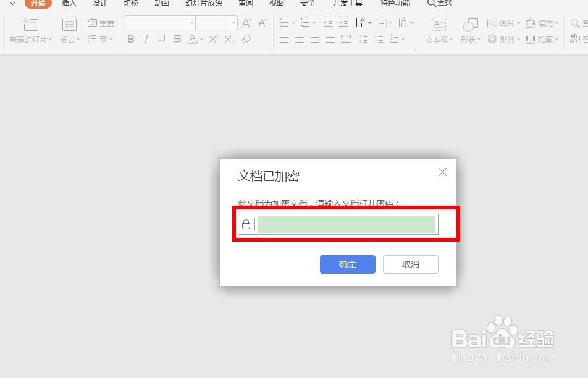The height and width of the screenshot is (378, 588).
Task: Apply underline formatting
Action: pyautogui.click(x=161, y=39)
